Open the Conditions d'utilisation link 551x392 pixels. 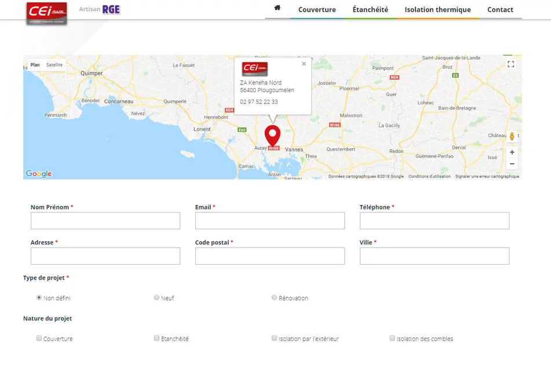(429, 177)
